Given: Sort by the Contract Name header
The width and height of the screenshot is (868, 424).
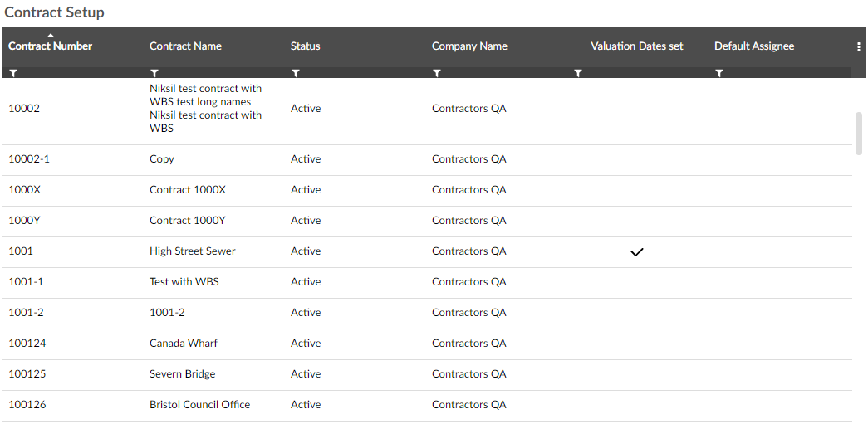Looking at the screenshot, I should [x=185, y=46].
